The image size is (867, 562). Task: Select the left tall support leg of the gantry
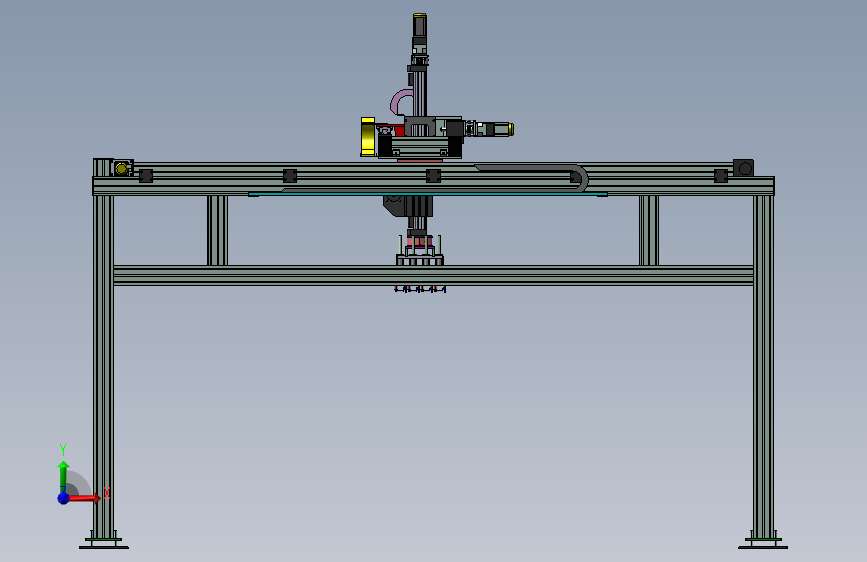click(103, 365)
